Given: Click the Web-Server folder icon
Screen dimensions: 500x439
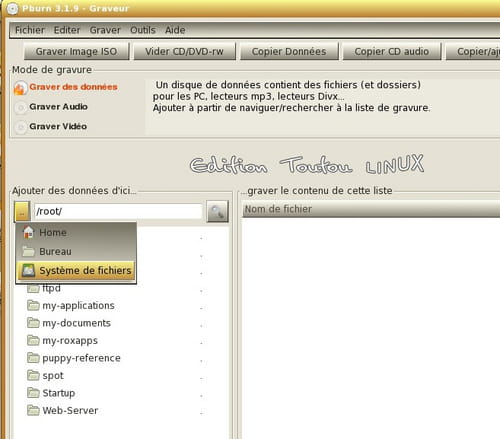Looking at the screenshot, I should (33, 410).
